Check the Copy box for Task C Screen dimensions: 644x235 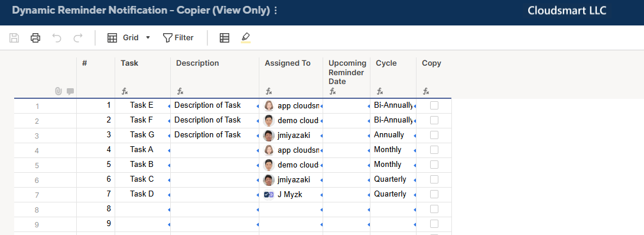(434, 179)
